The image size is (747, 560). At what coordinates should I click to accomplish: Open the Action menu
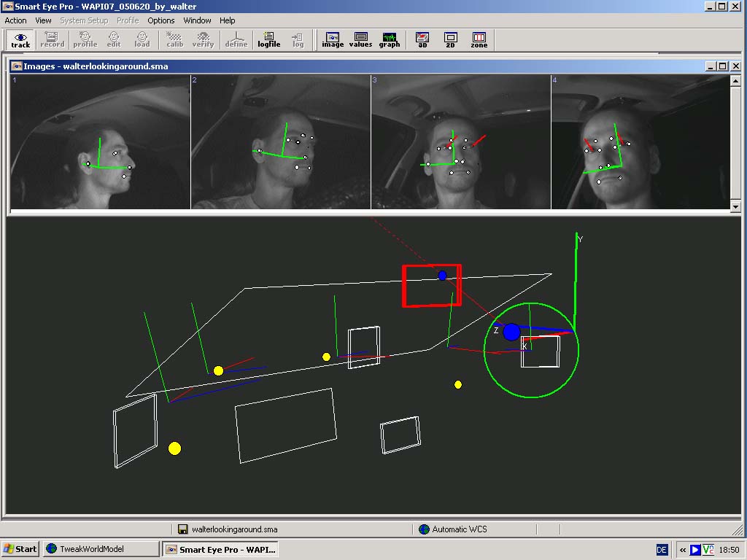pos(15,20)
